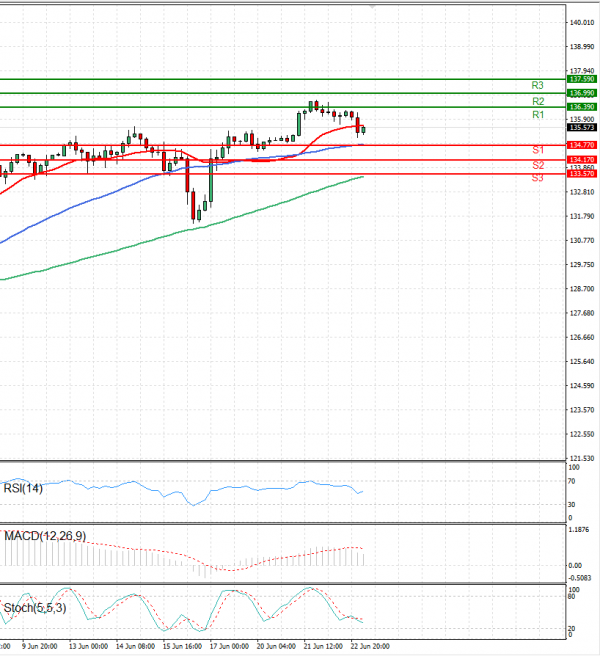This screenshot has width=600, height=656.
Task: Select the S3 support label
Action: click(x=538, y=178)
